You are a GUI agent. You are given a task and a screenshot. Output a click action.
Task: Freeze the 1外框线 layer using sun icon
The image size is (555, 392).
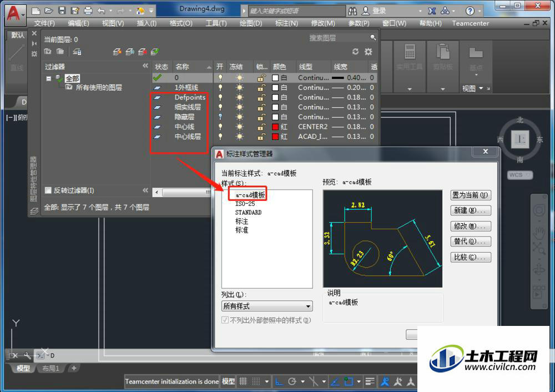tap(240, 88)
